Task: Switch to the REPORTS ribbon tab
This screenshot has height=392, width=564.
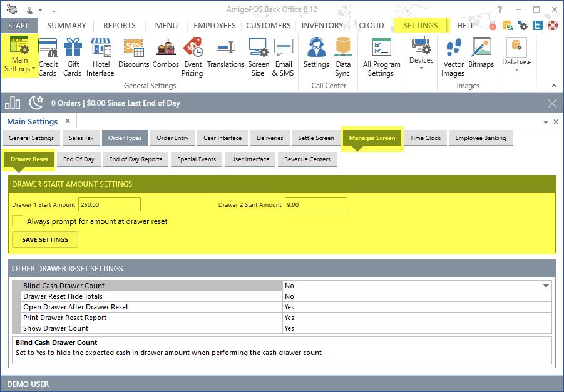Action: 119,26
